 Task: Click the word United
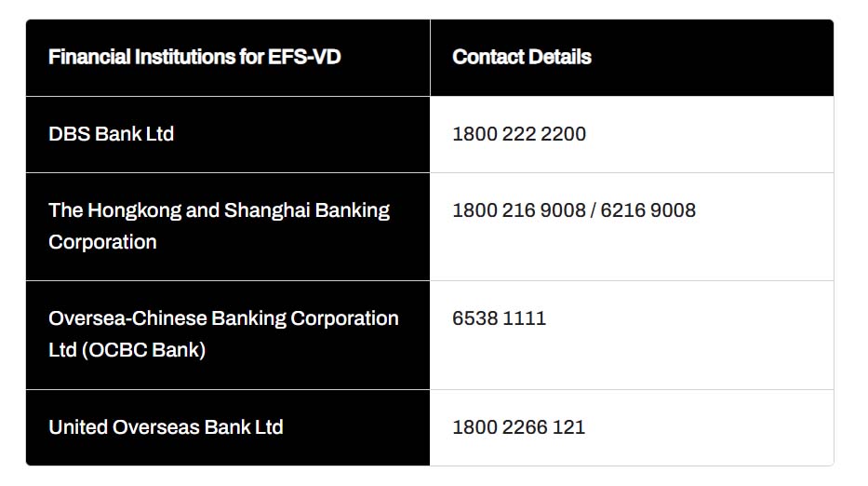click(77, 427)
